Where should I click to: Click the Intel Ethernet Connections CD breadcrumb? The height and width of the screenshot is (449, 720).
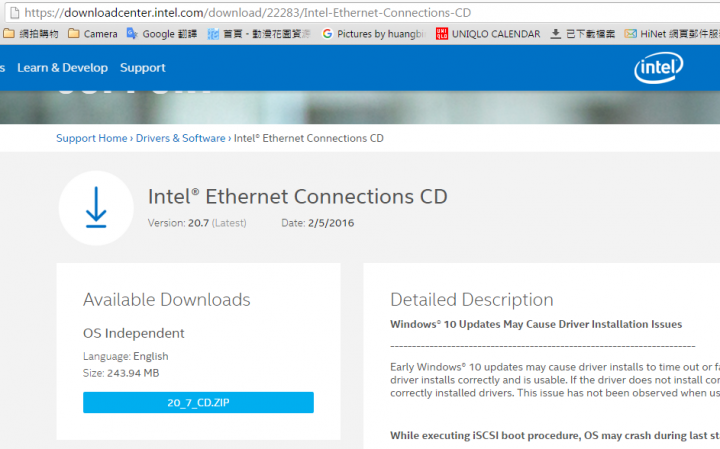coord(308,138)
